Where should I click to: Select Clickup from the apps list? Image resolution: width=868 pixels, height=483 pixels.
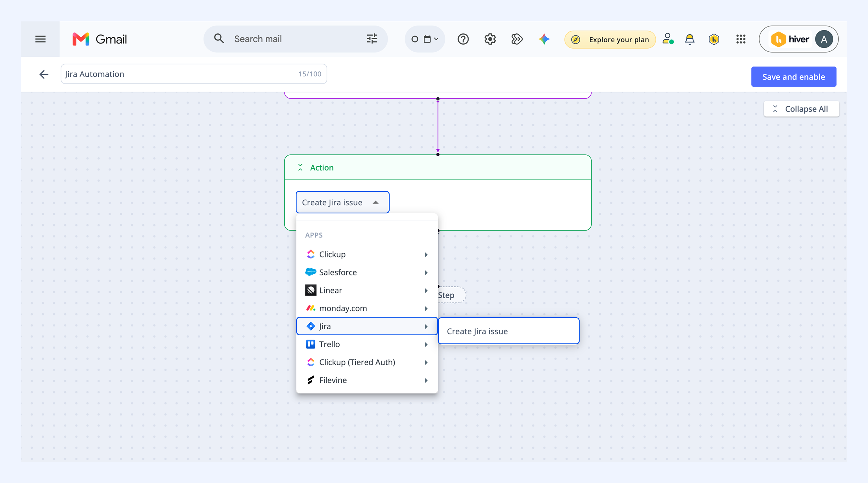click(367, 254)
